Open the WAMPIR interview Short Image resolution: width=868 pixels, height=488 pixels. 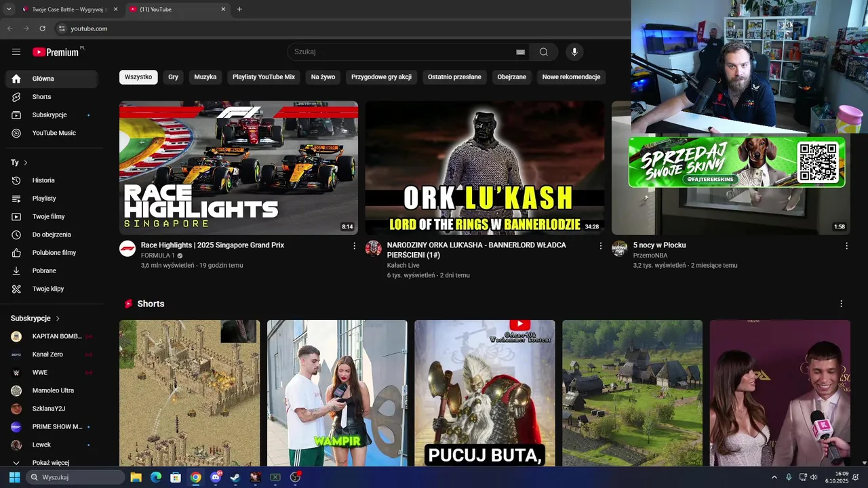tap(337, 393)
